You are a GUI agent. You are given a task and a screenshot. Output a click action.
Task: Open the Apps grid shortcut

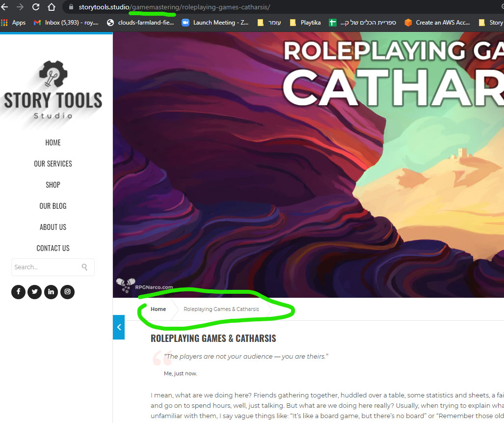click(14, 23)
